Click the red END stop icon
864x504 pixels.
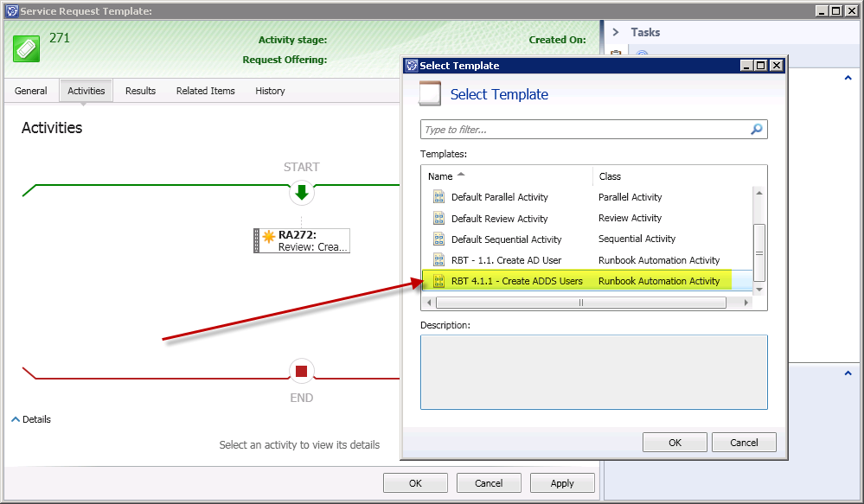coord(301,372)
